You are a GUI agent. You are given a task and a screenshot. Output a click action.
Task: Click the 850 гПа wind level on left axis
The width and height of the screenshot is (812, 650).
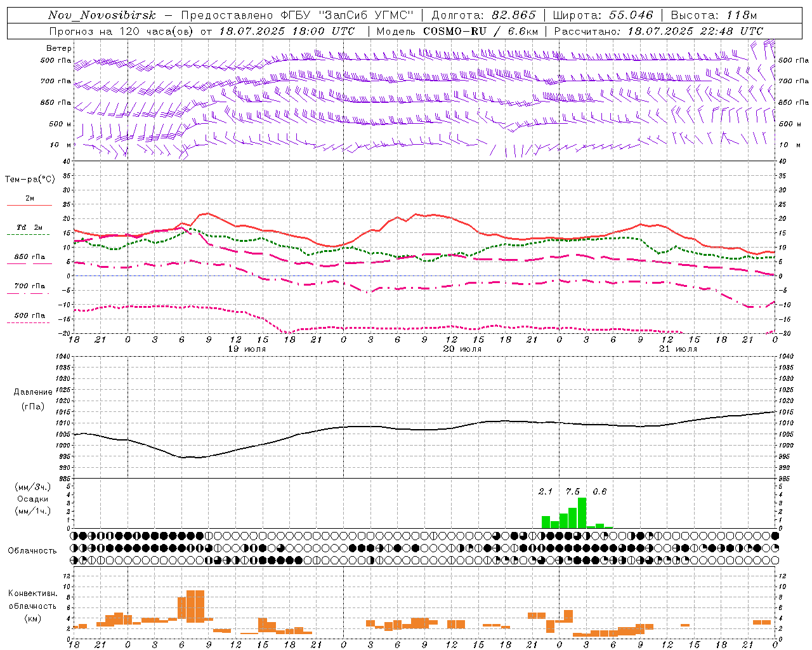[56, 102]
